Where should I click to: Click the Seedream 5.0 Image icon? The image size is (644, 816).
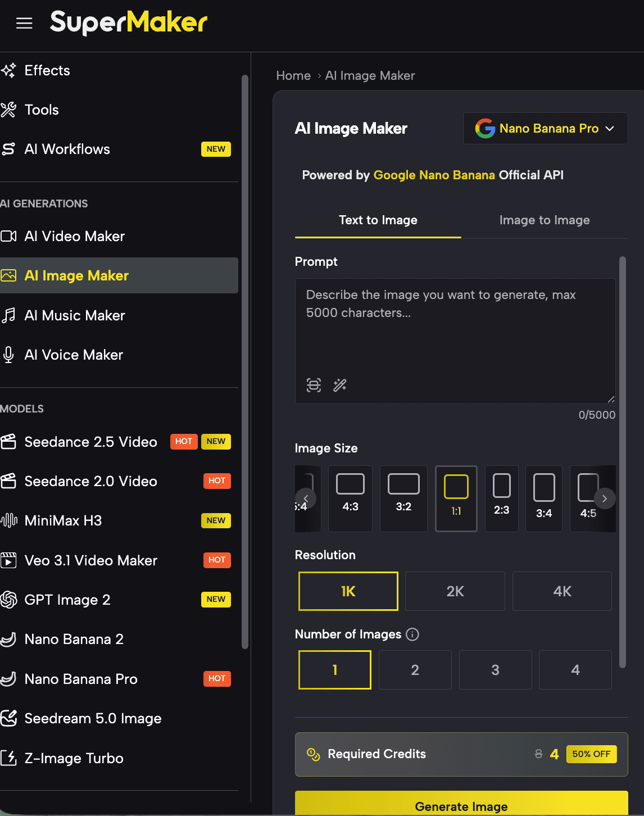(8, 718)
